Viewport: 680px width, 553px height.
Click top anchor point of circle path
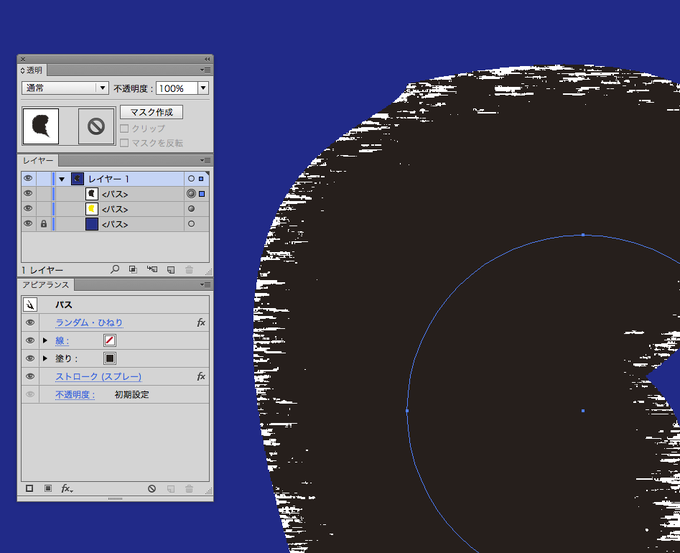click(x=583, y=235)
